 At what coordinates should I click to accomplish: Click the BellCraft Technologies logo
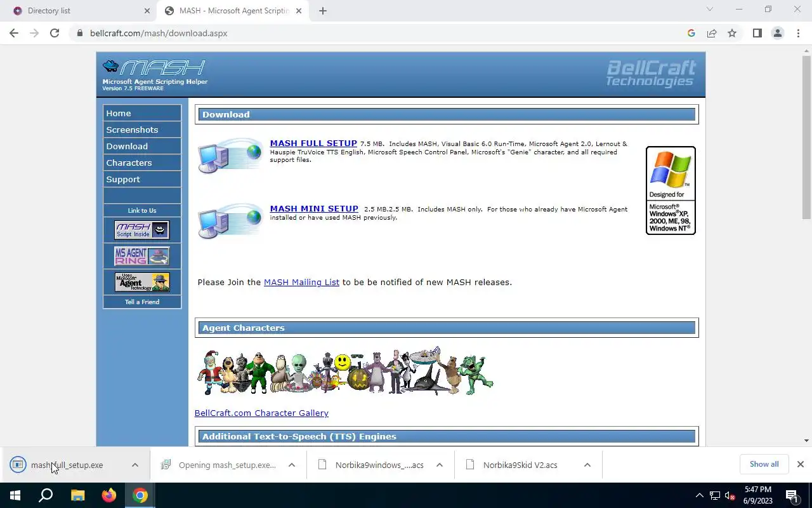(651, 74)
